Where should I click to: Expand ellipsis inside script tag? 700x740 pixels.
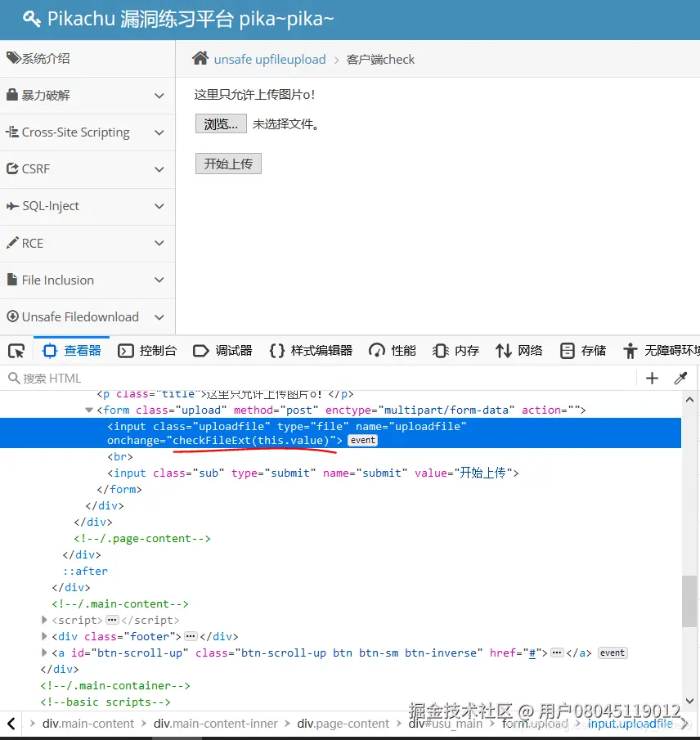[x=112, y=620]
